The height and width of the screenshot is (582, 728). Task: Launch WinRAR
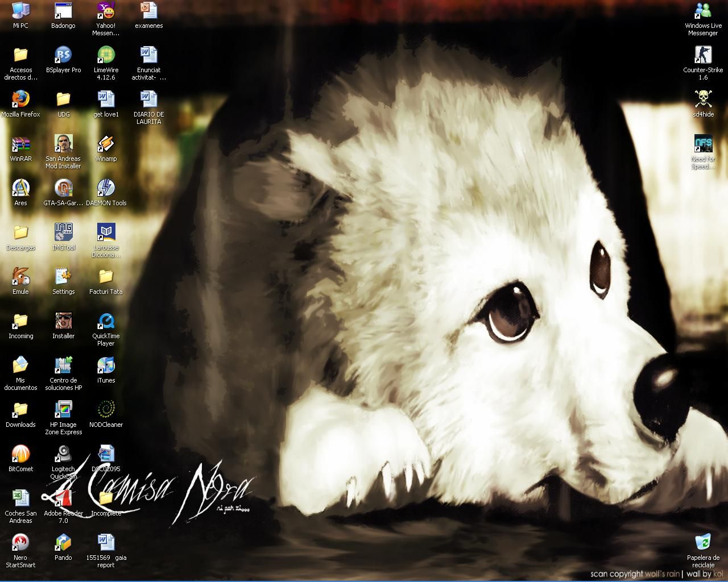[20, 143]
